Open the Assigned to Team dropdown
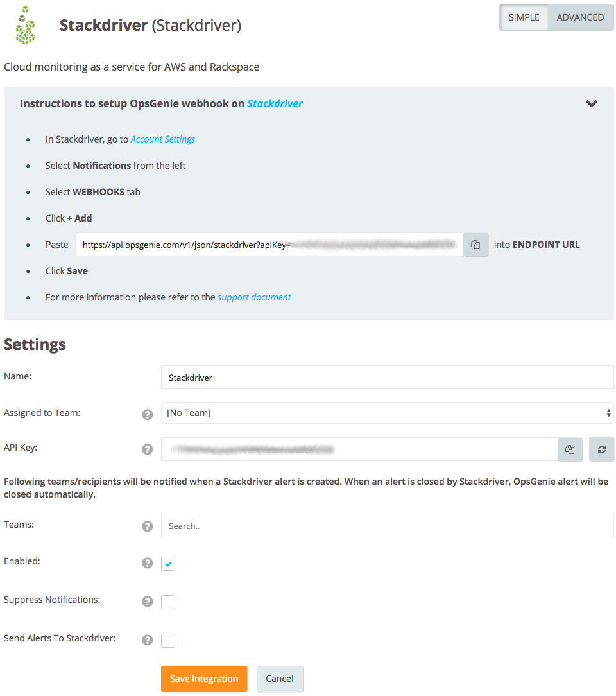Screen dimensions: 616x696 387,412
